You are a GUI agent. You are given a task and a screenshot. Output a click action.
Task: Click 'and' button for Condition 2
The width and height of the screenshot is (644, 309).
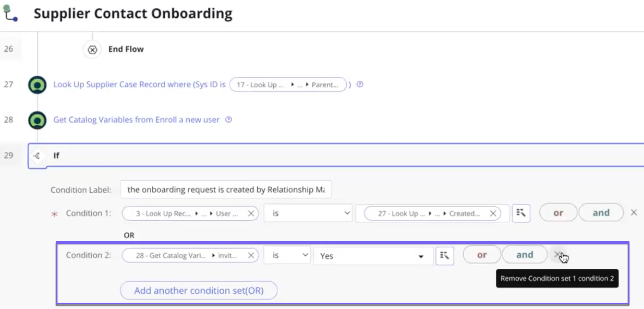(525, 255)
